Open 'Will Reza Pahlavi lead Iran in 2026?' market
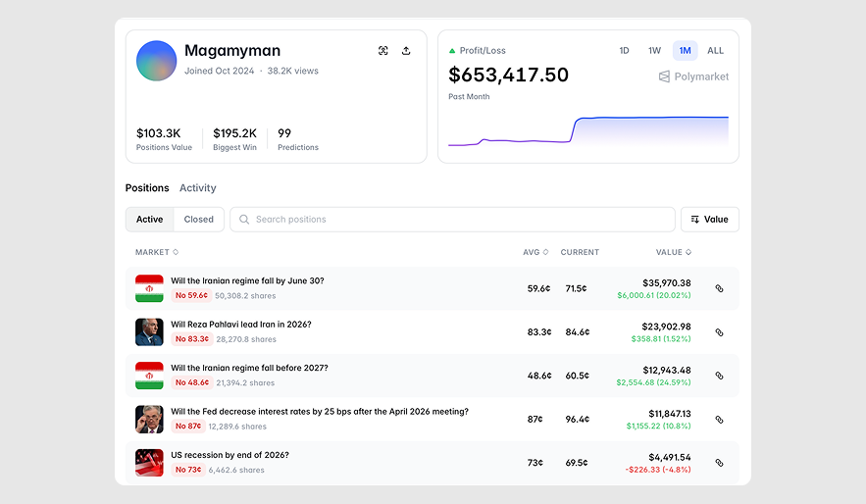Screen dimensions: 866x504 (x=240, y=325)
